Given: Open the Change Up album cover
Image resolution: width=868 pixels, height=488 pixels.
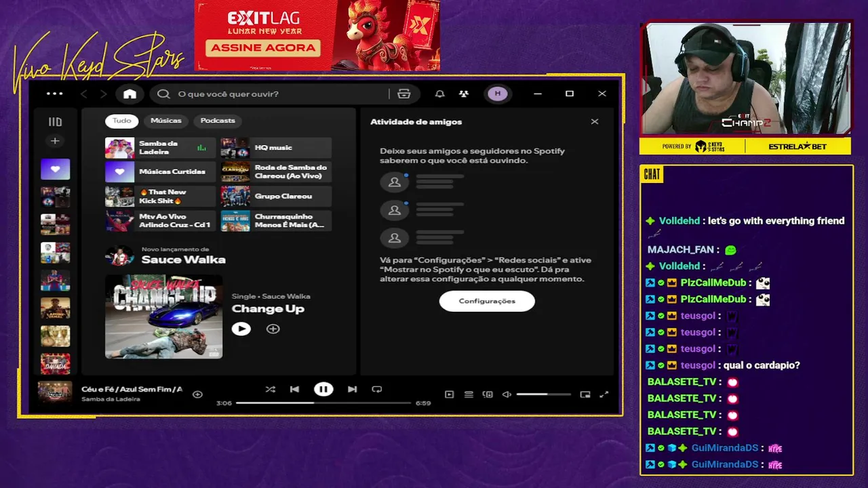Looking at the screenshot, I should tap(163, 317).
